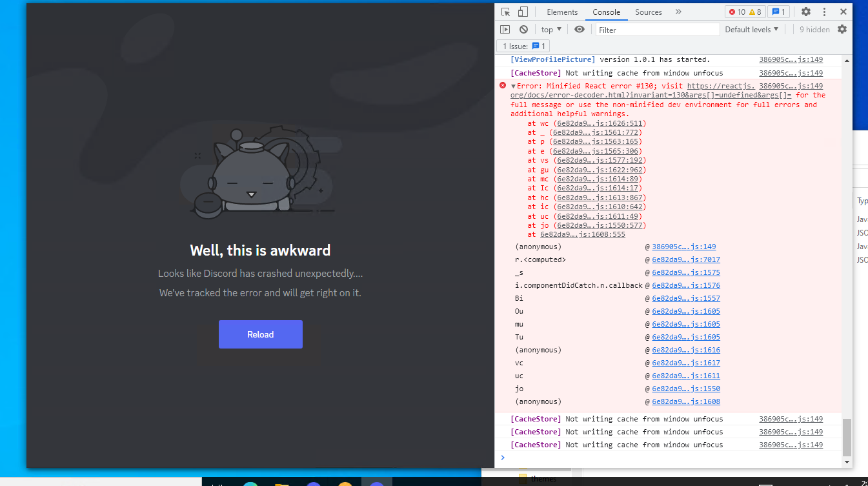Show the console sidebar panel icon
The height and width of the screenshot is (486, 868).
(x=505, y=29)
